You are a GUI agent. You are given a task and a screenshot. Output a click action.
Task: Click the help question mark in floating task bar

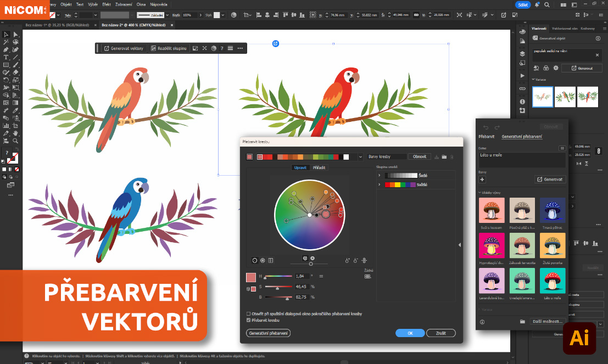click(x=222, y=48)
